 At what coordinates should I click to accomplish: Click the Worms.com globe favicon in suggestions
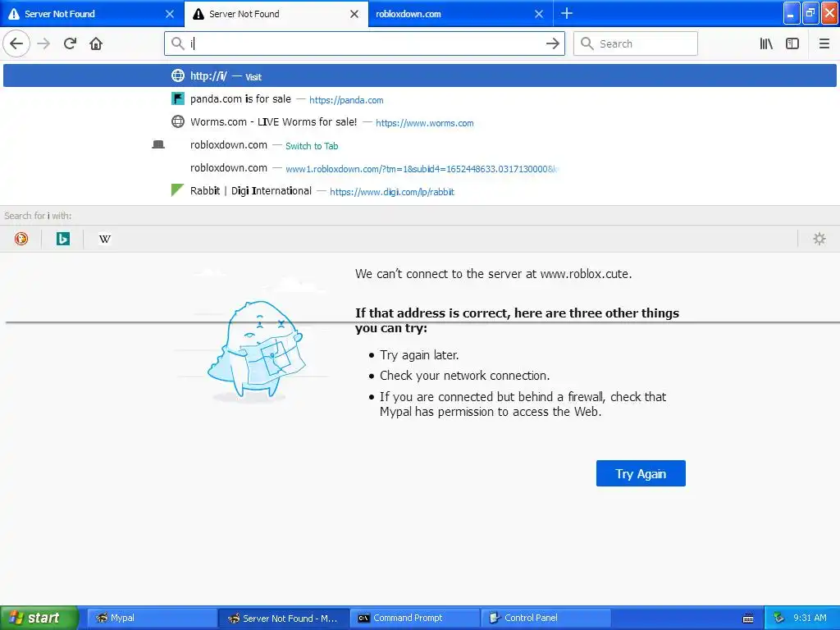coord(177,121)
